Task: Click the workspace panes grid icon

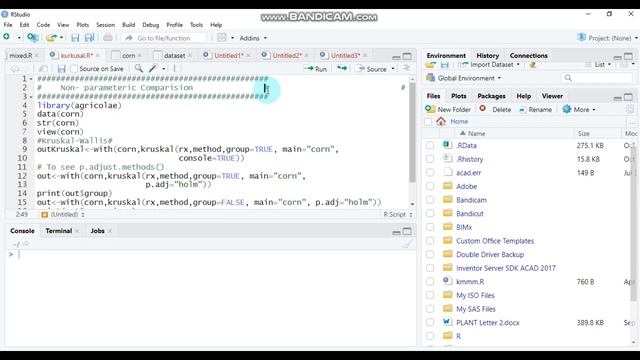Action: 222,38
